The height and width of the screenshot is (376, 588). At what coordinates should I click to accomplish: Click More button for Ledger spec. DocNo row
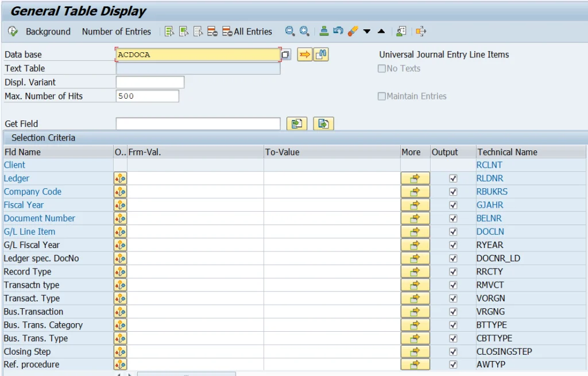click(415, 258)
